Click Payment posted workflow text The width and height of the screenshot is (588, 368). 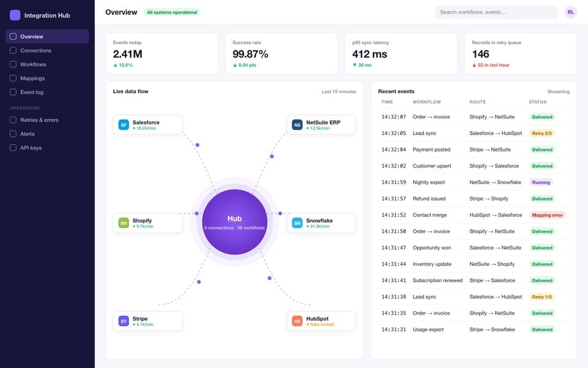(431, 150)
